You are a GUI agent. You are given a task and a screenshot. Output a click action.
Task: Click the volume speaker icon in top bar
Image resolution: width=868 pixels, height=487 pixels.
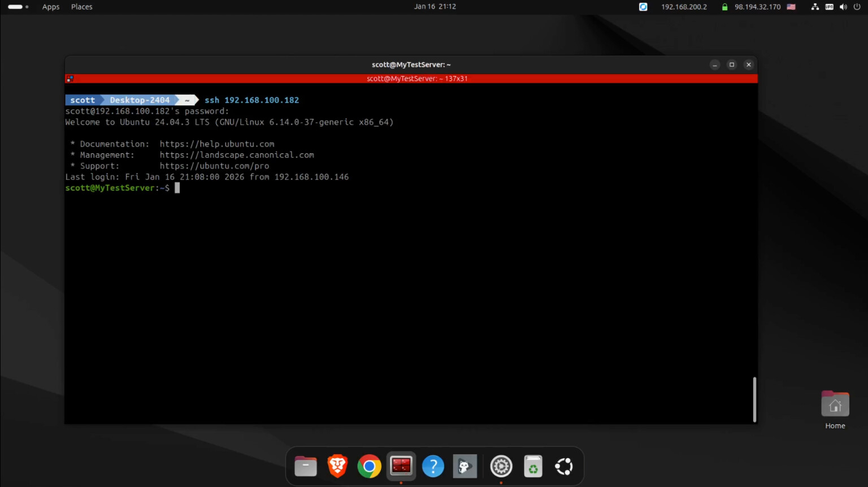tap(843, 7)
